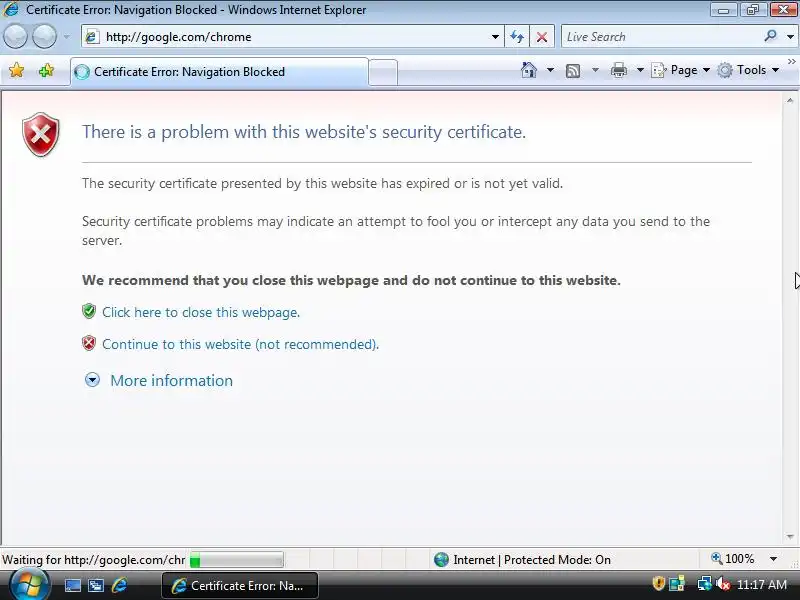Expand the Print options dropdown arrow

click(640, 70)
